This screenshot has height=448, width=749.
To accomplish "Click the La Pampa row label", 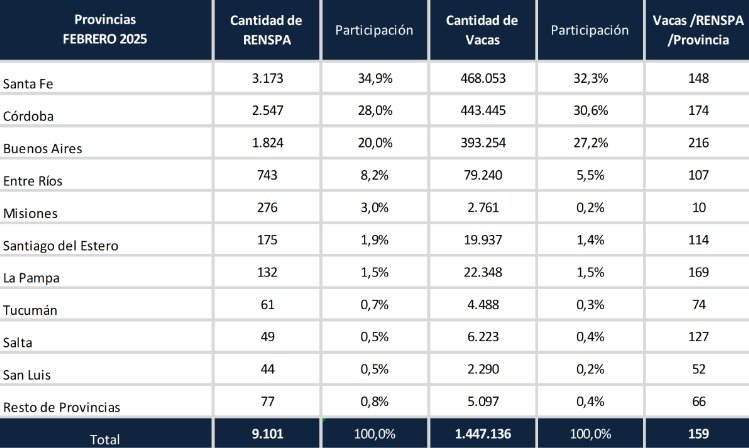I will pyautogui.click(x=31, y=278).
